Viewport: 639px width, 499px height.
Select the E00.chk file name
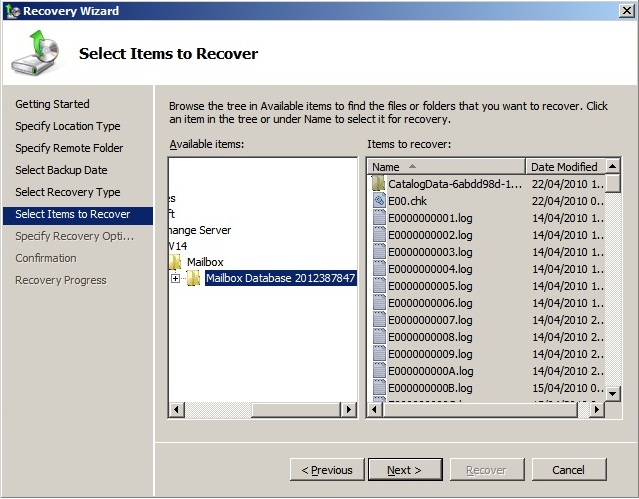click(x=408, y=201)
